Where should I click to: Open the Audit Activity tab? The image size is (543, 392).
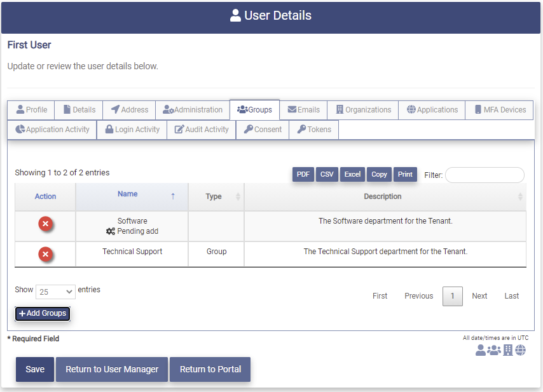(x=202, y=130)
